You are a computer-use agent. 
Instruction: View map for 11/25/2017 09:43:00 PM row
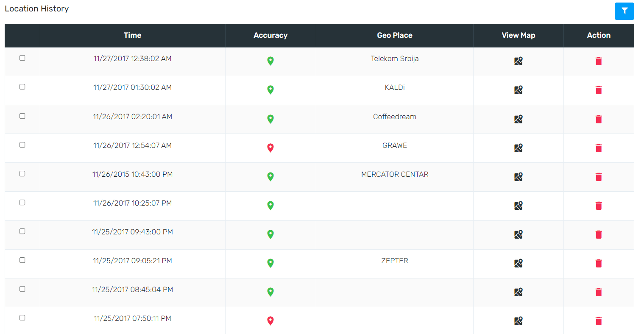(519, 234)
